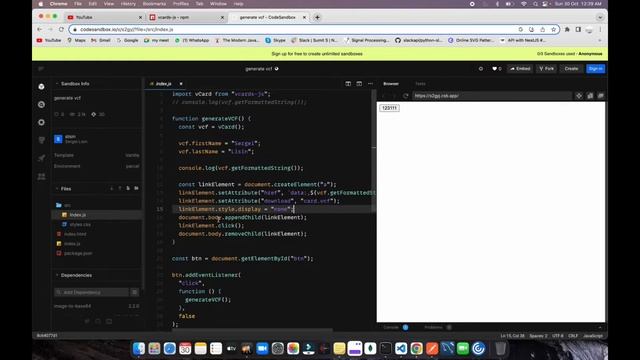
Task: Open Skype bookmark in bookmarks bar
Action: point(276,40)
